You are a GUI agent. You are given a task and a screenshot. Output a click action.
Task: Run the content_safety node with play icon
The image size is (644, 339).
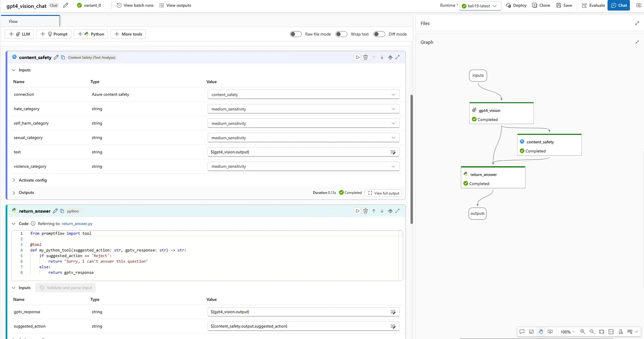(357, 58)
